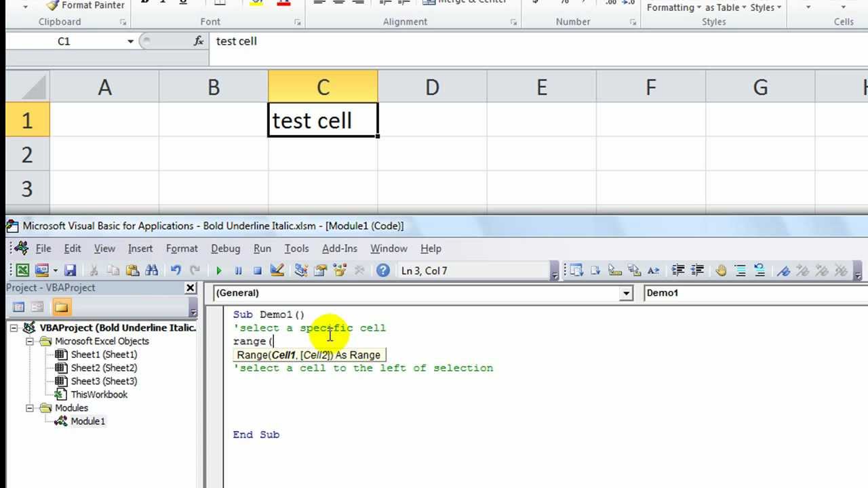Open the Demo1 procedure combo box
The width and height of the screenshot is (868, 488).
pos(755,293)
